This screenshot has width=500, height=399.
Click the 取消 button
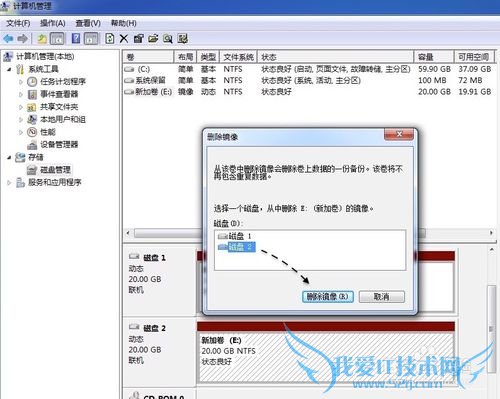pos(382,297)
